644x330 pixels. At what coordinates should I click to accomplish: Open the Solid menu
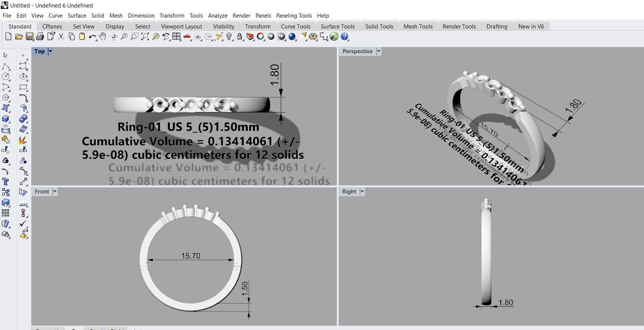point(97,15)
